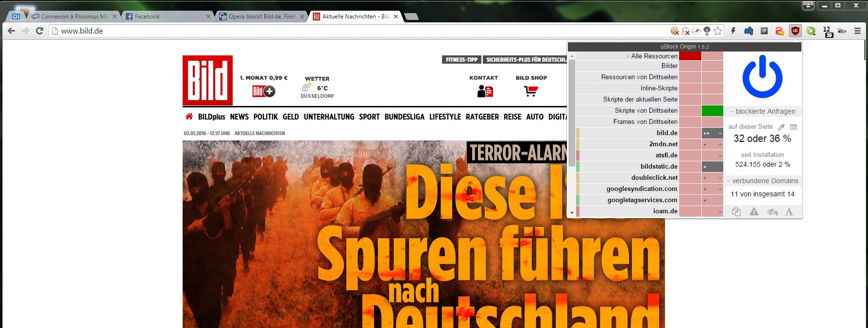
Task: Toggle the remote fonts 'A' icon
Action: (x=789, y=212)
